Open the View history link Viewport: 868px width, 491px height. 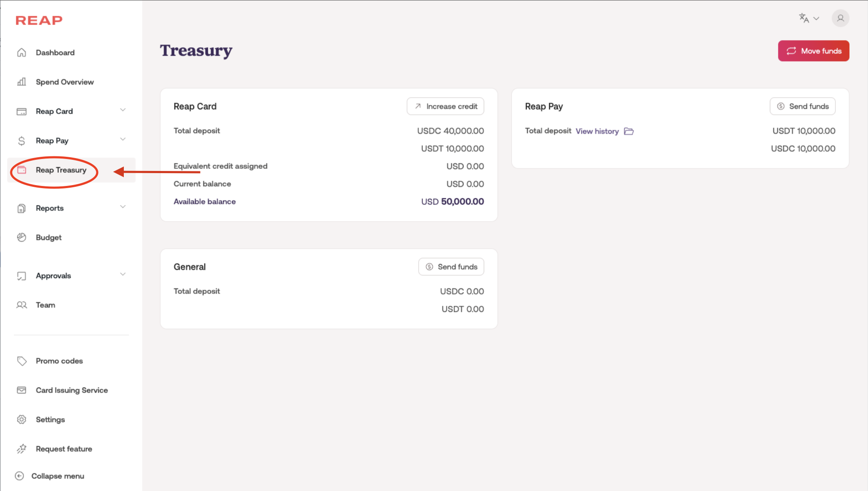click(597, 131)
